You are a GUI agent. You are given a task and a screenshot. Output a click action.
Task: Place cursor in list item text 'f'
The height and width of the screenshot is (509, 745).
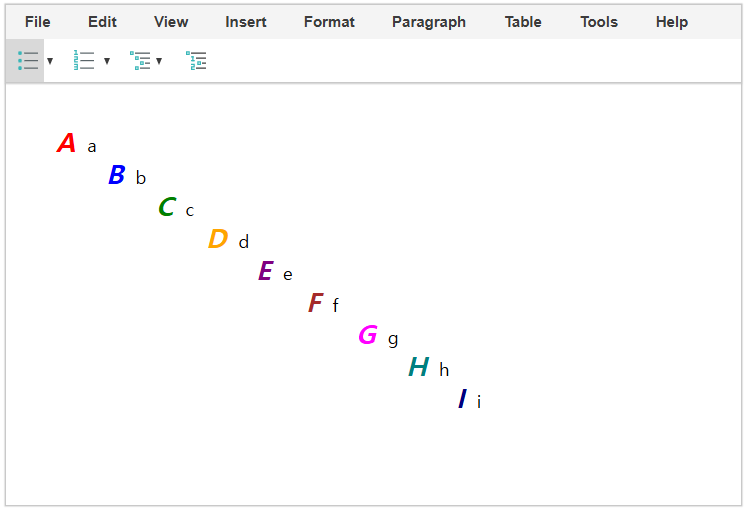coord(335,305)
